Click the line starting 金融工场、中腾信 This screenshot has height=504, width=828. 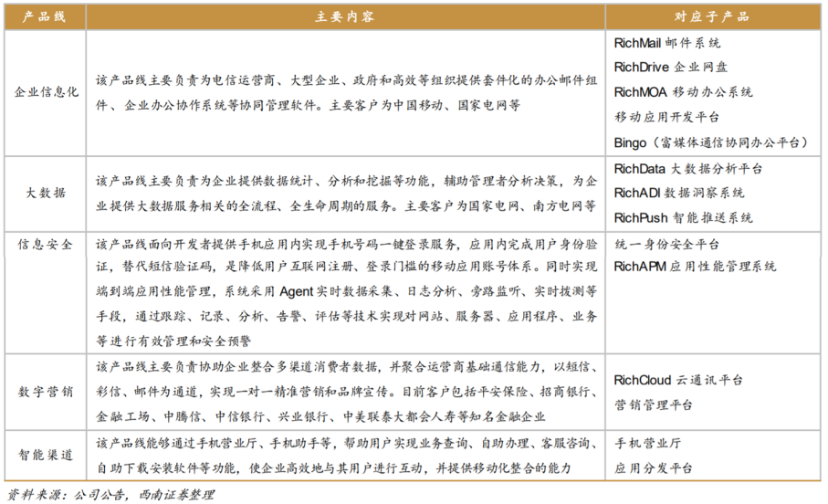(320, 417)
